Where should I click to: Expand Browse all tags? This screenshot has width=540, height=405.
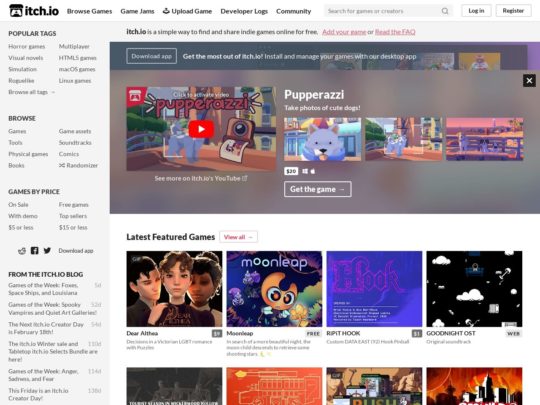31,92
